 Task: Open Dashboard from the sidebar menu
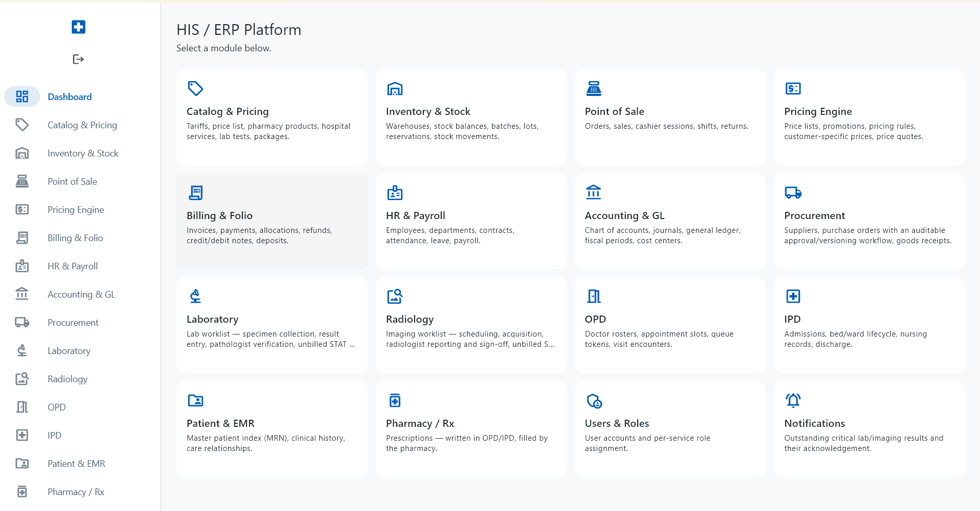pyautogui.click(x=70, y=96)
